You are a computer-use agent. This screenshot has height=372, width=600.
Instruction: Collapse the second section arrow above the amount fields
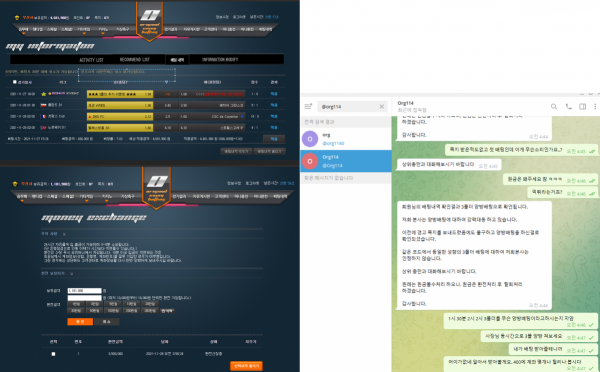(x=71, y=274)
